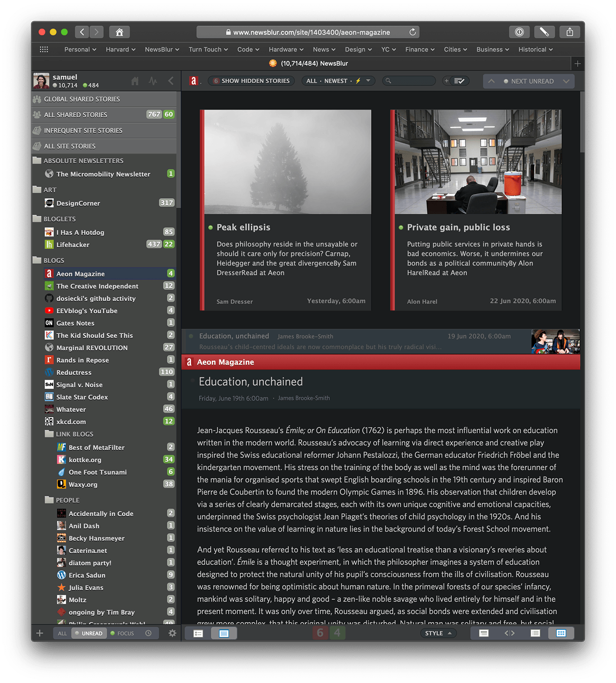The image size is (616, 683).
Task: Open the NewsBlur dashboard home icon
Action: (x=135, y=81)
